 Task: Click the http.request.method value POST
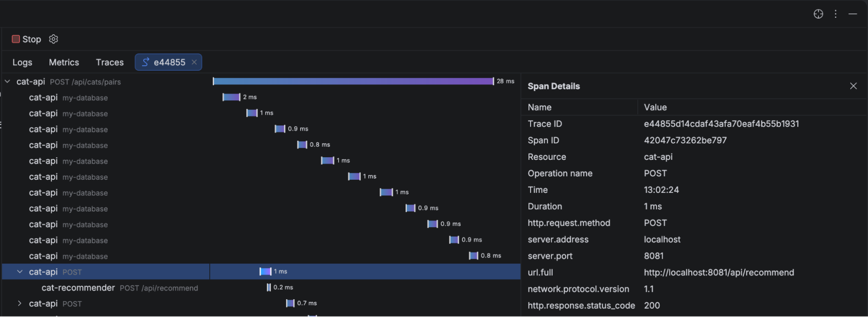click(655, 223)
